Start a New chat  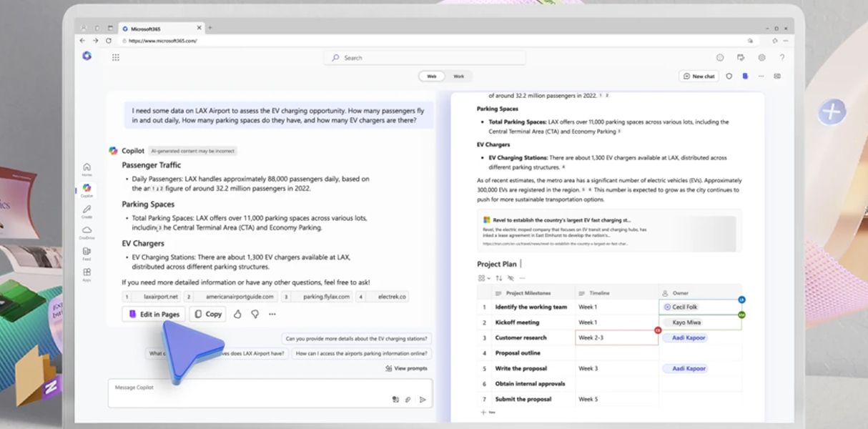pos(699,76)
